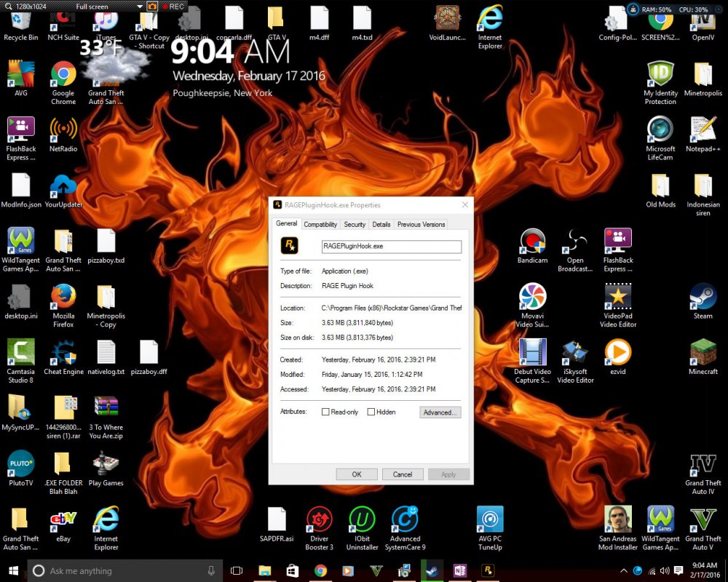The height and width of the screenshot is (582, 728).
Task: Open OneNote from the taskbar
Action: (459, 570)
